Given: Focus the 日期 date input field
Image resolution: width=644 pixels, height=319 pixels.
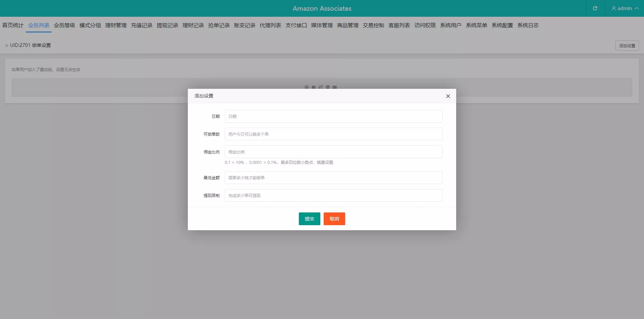Looking at the screenshot, I should click(333, 116).
